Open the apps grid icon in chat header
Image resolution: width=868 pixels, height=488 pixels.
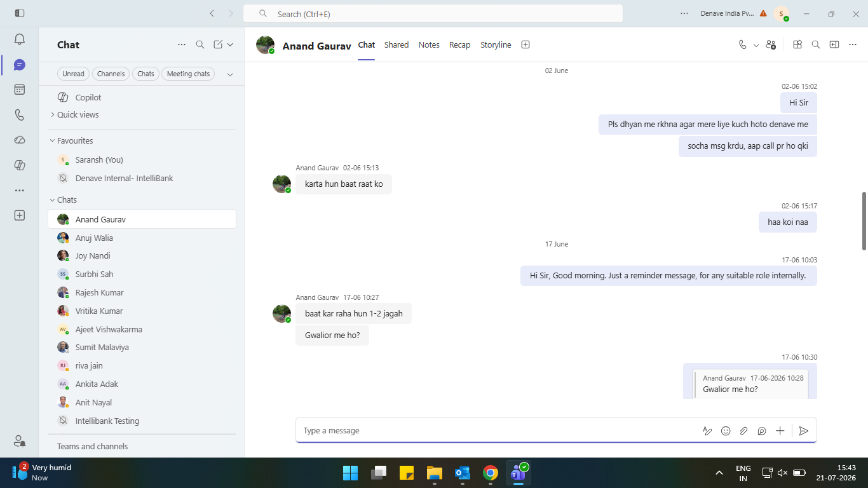(x=797, y=44)
